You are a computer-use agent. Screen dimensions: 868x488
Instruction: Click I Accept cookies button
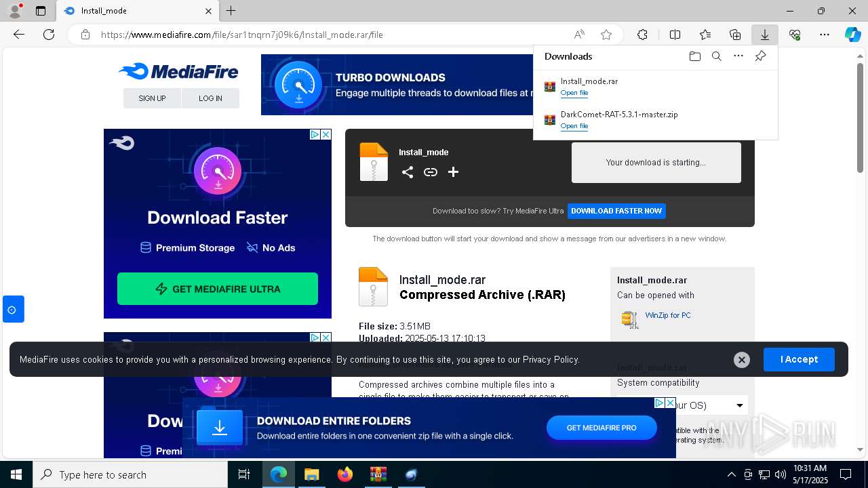point(799,359)
